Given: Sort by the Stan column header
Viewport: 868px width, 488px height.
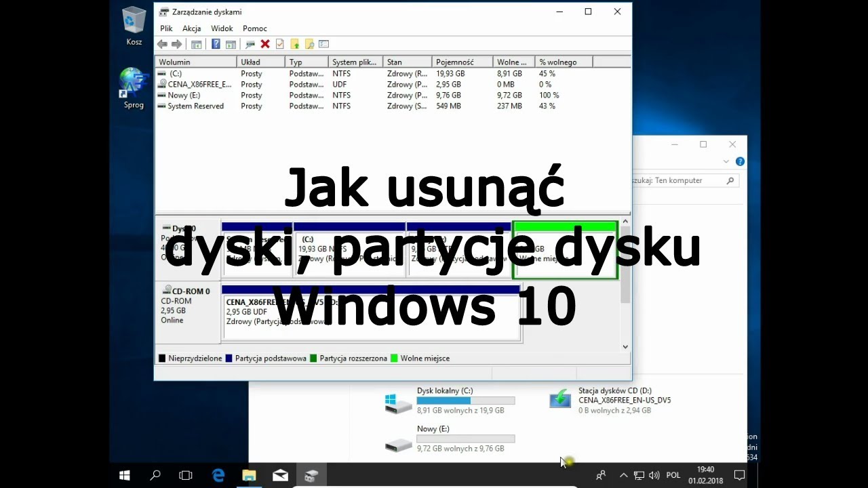Looking at the screenshot, I should coord(408,62).
